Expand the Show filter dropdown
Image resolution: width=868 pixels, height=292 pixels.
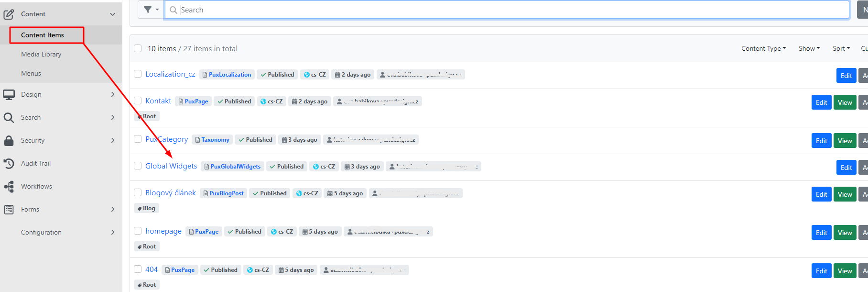[x=809, y=48]
